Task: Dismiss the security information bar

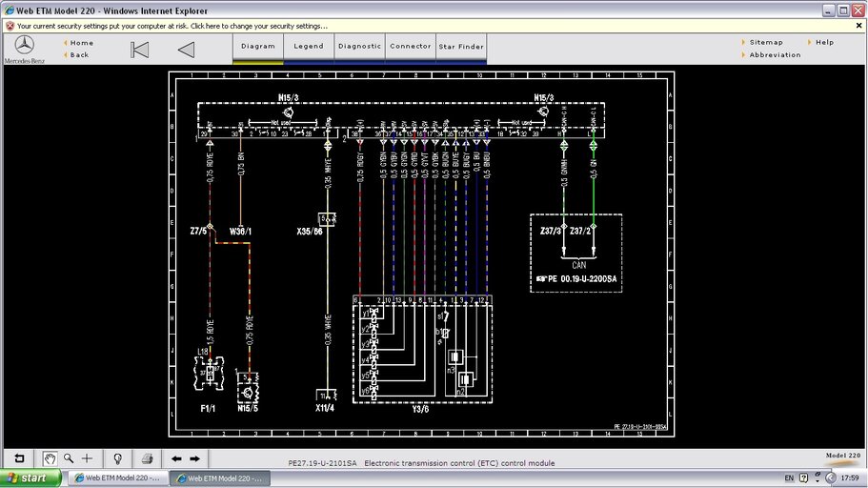Action: click(858, 26)
